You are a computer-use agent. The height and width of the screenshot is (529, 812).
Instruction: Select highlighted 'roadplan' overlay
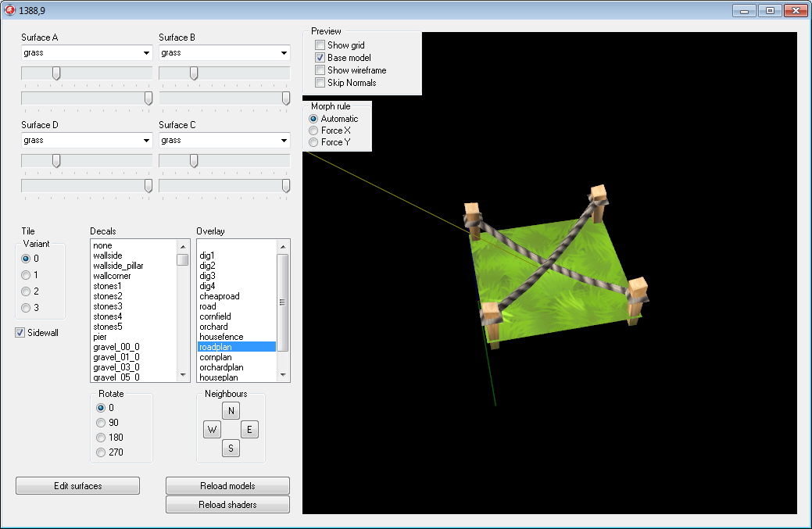pyautogui.click(x=237, y=347)
